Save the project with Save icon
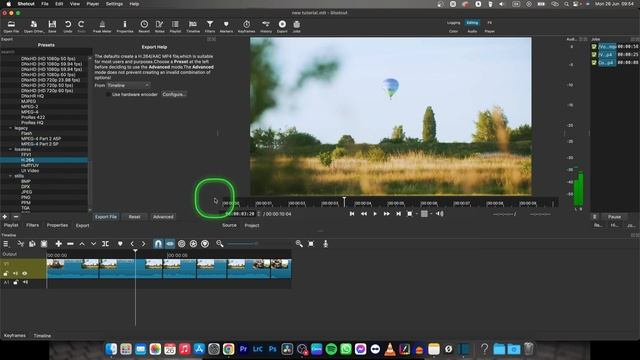The height and width of the screenshot is (360, 640). 52,27
